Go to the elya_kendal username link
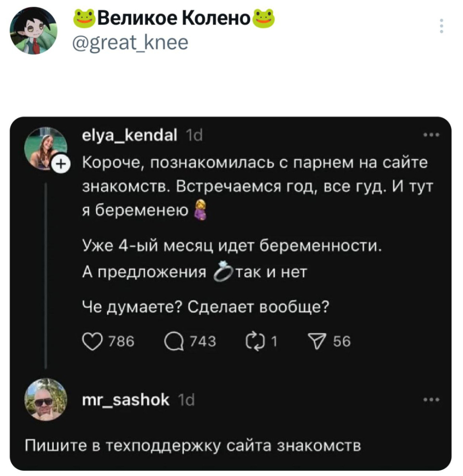 coord(129,136)
